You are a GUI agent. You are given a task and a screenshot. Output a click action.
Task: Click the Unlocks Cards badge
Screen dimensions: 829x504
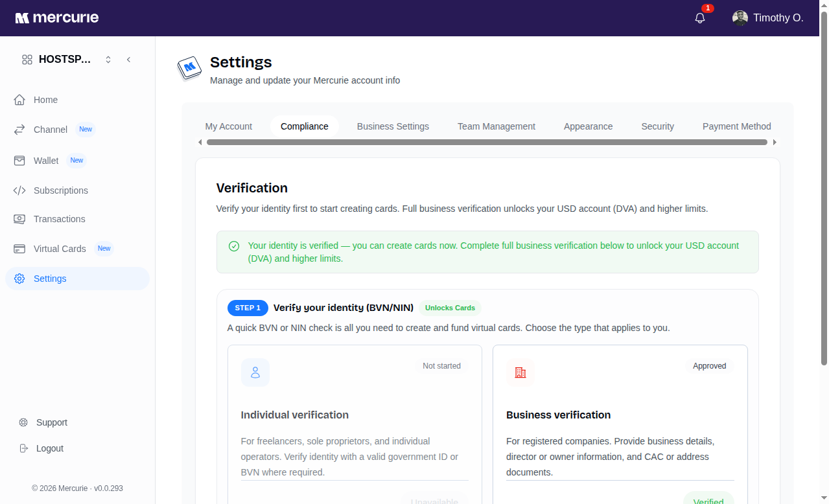(x=450, y=308)
